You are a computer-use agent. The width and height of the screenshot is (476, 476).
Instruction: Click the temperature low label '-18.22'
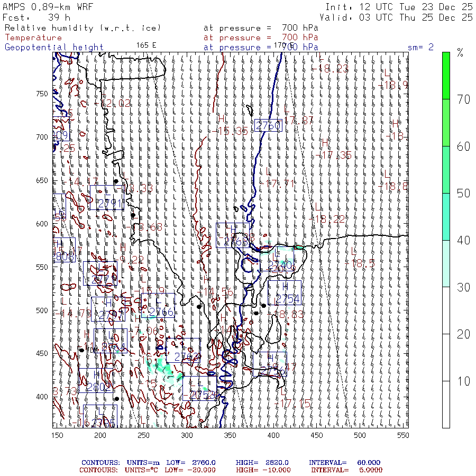pos(327,219)
